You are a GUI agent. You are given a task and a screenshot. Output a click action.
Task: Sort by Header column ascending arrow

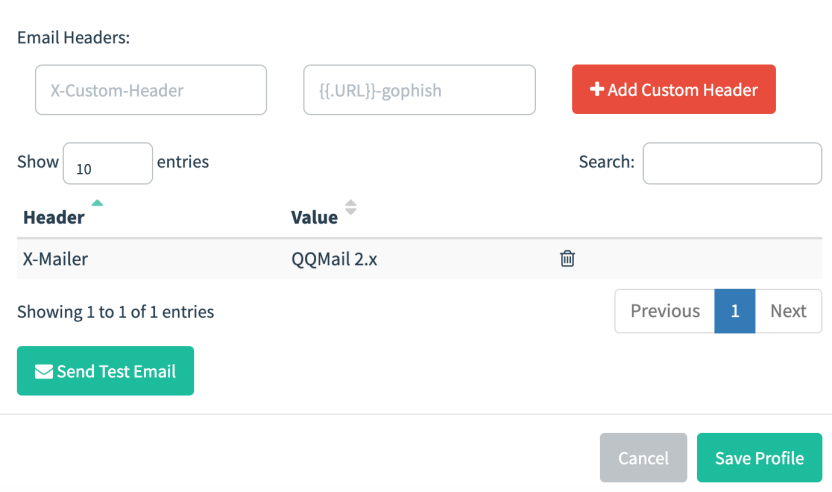coord(97,203)
